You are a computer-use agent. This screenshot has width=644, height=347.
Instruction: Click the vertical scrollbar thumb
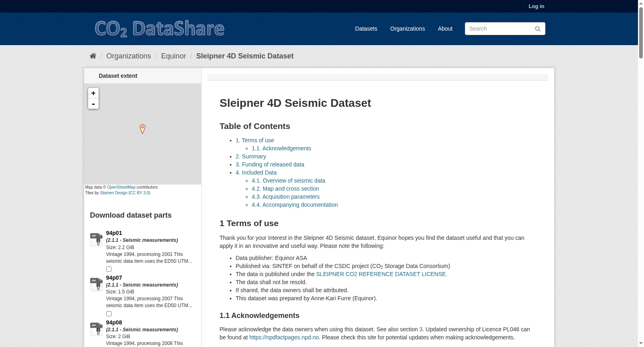pos(641,33)
